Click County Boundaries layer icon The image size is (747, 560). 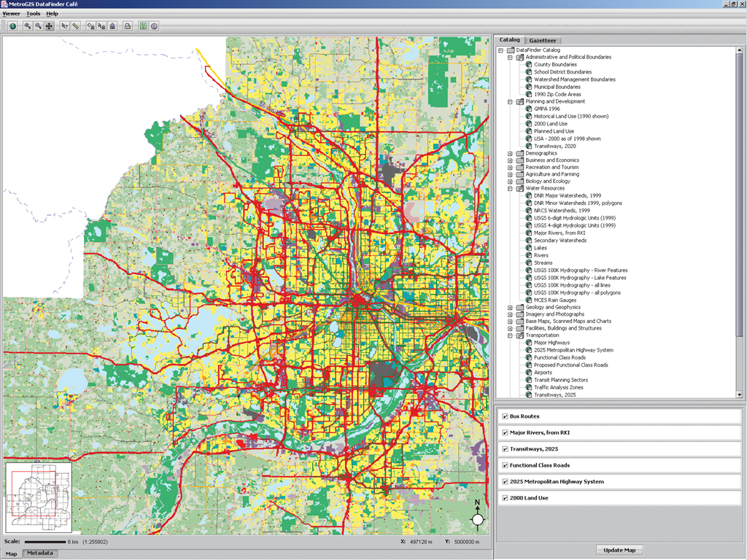point(529,64)
